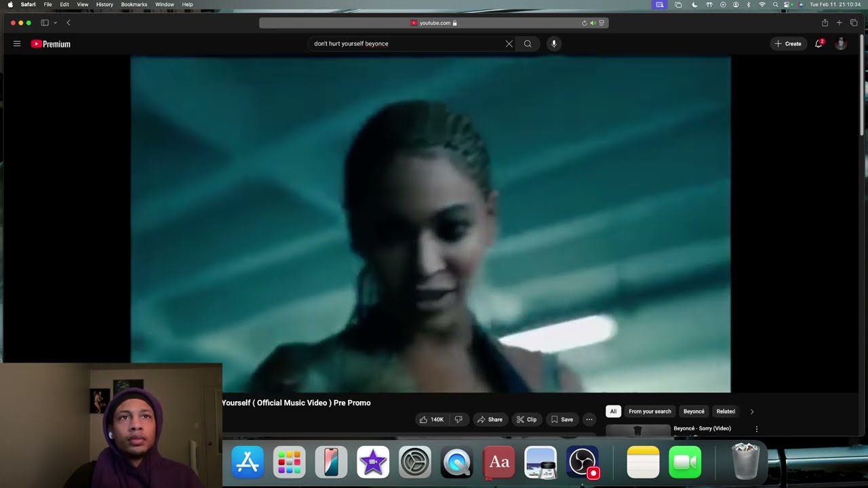Image resolution: width=868 pixels, height=488 pixels.
Task: Open iMovie from the Dock
Action: 373,462
